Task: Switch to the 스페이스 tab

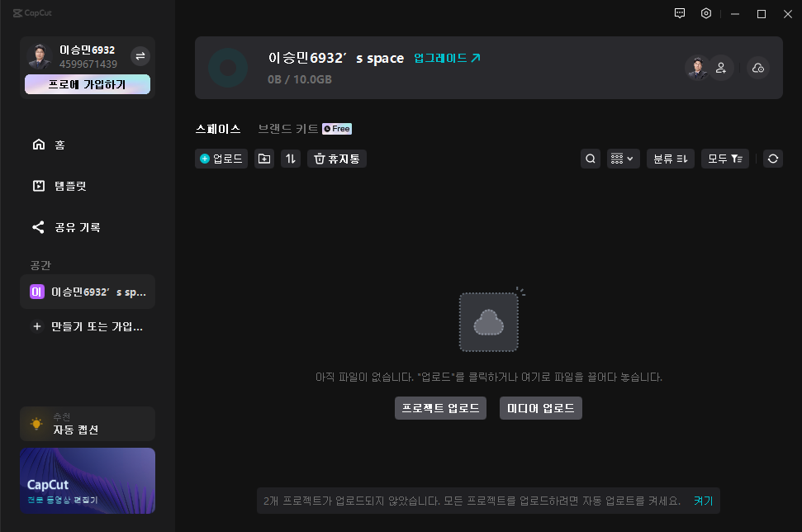Action: point(218,129)
